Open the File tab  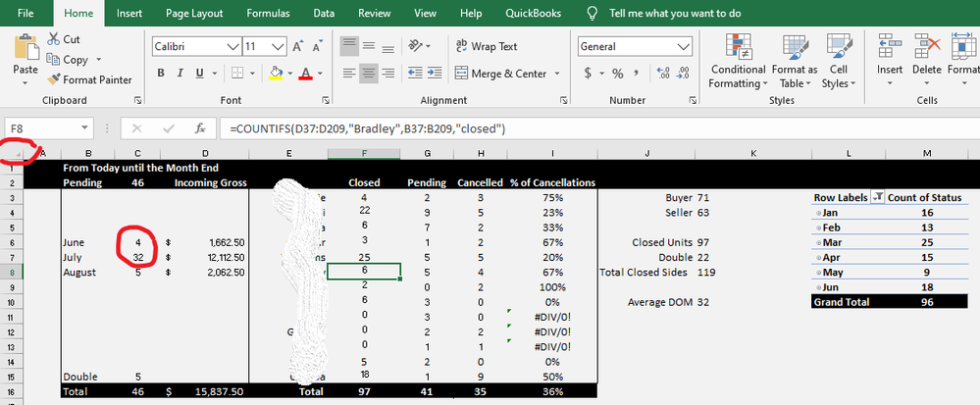(26, 13)
